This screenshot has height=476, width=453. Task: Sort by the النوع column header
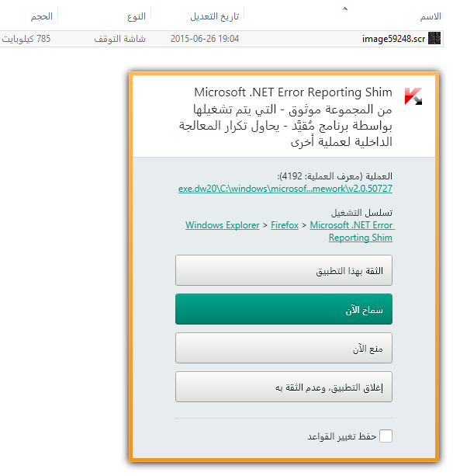[137, 16]
